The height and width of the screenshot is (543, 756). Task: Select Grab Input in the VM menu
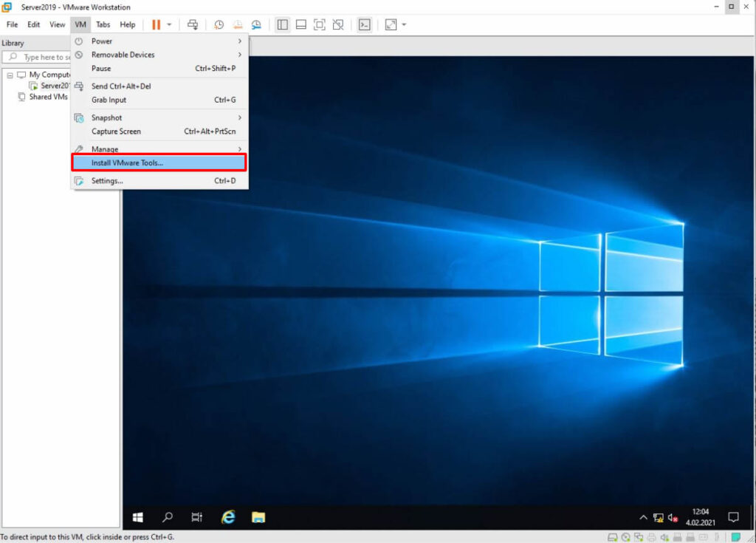pyautogui.click(x=159, y=100)
